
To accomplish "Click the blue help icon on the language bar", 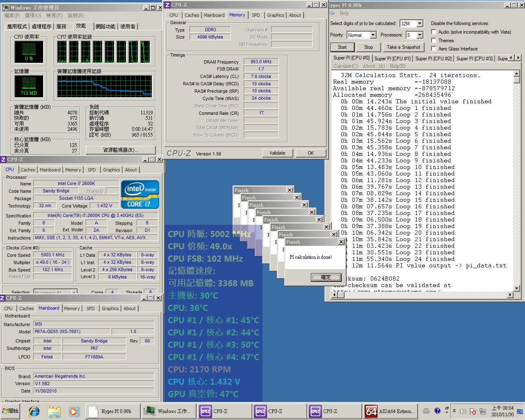I will click(x=437, y=411).
